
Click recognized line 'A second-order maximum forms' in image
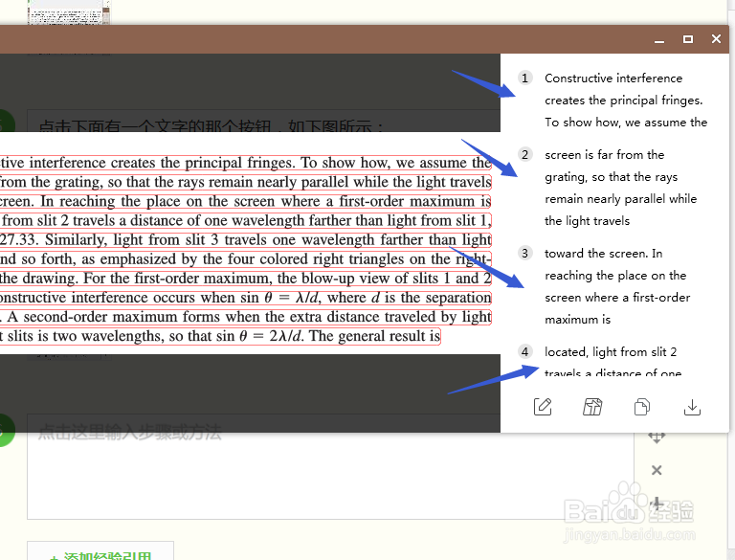[246, 317]
